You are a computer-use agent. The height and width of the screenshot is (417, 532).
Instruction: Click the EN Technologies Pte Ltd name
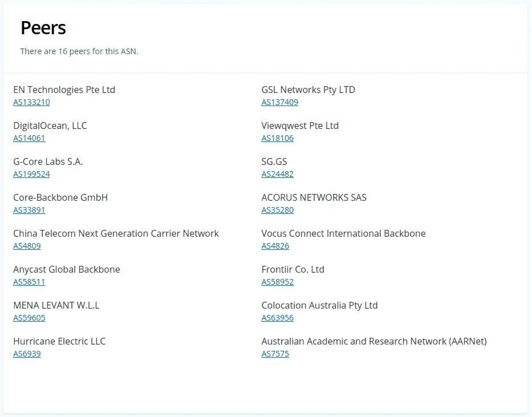coord(64,90)
